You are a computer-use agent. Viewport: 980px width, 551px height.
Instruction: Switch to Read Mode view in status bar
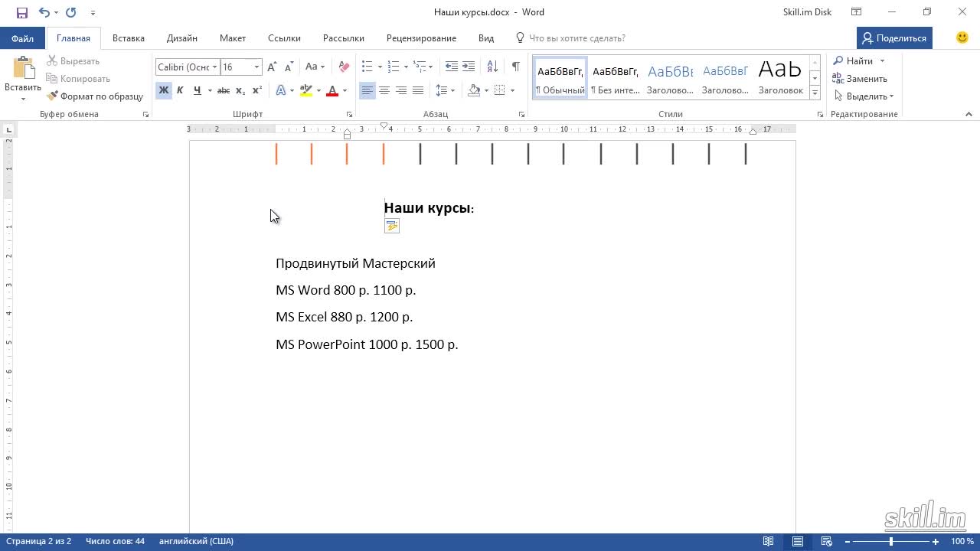[x=769, y=542]
